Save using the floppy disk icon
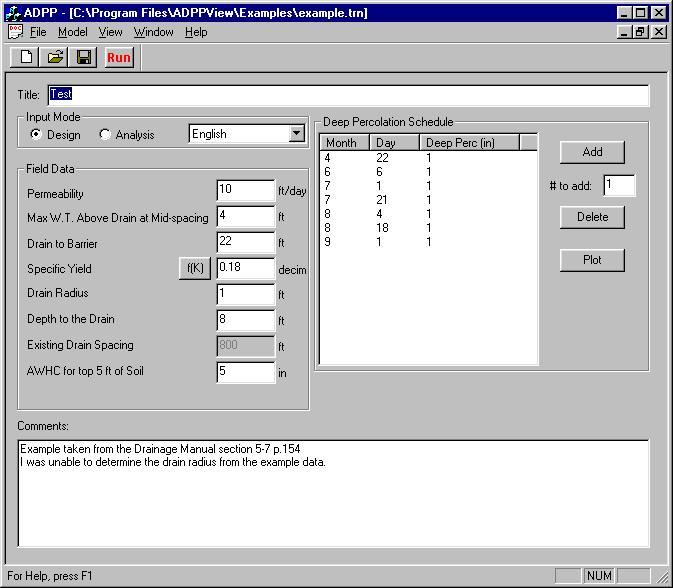 point(84,57)
